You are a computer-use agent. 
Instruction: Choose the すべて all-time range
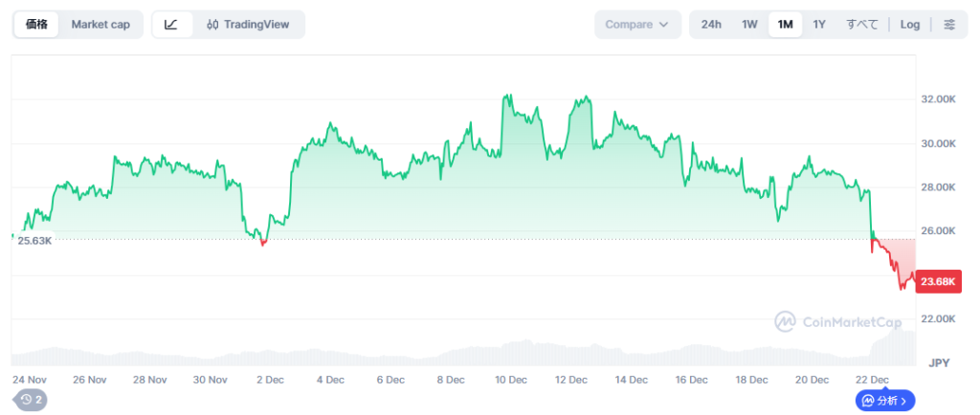tap(861, 25)
